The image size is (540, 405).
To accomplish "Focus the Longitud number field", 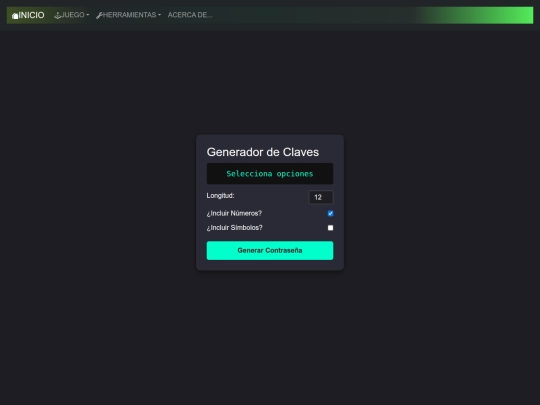I will [321, 197].
